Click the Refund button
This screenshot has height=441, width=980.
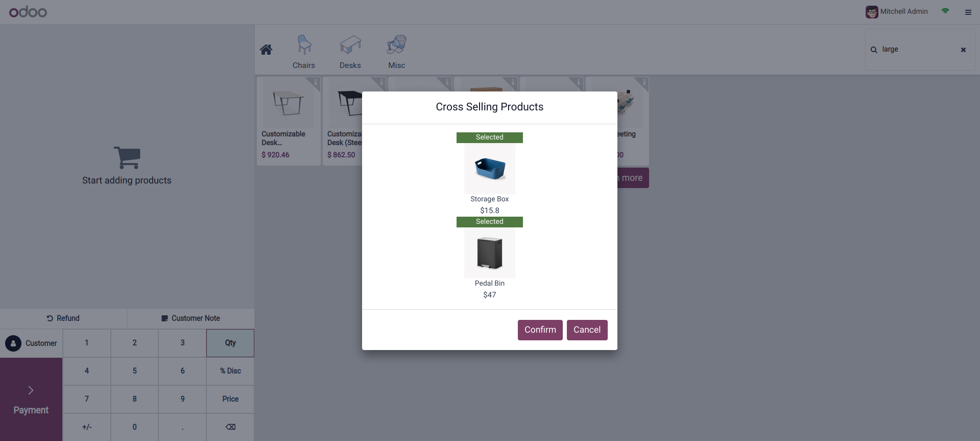click(63, 318)
